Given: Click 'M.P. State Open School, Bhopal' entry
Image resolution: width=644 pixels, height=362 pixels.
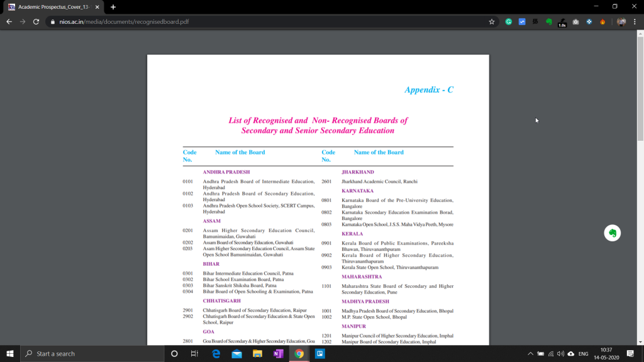Looking at the screenshot, I should [374, 317].
